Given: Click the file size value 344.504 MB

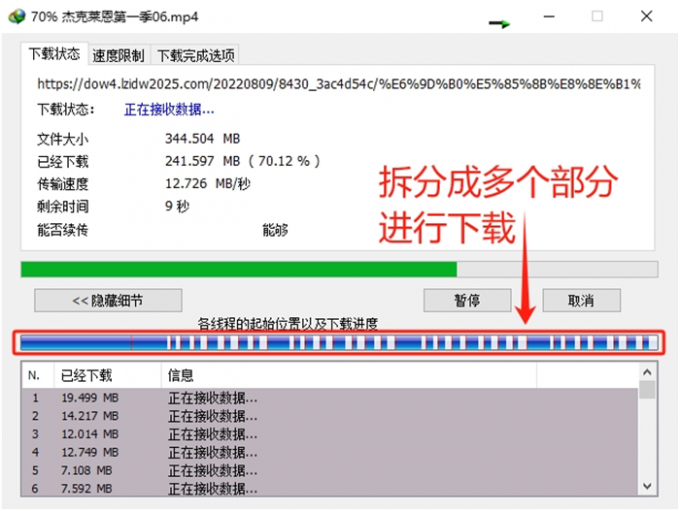Looking at the screenshot, I should [203, 138].
